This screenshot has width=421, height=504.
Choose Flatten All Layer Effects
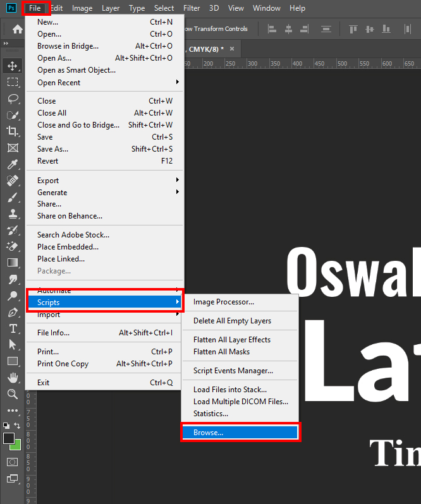click(240, 340)
